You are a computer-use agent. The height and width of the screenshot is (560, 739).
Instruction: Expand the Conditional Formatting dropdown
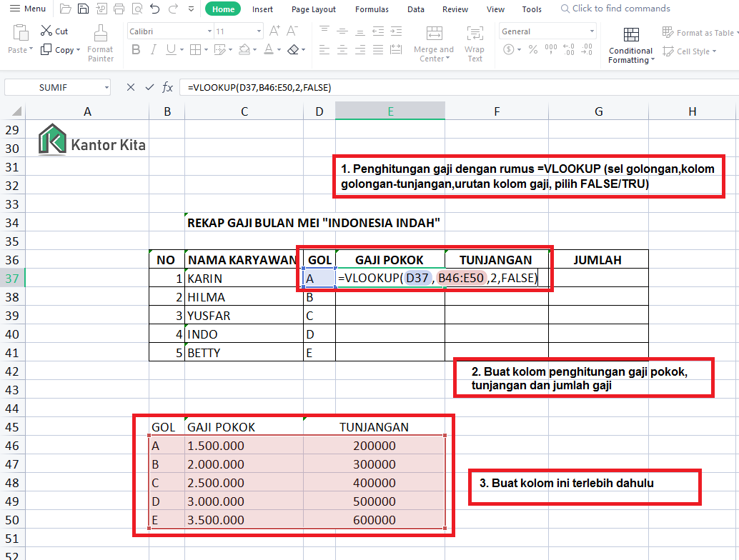pos(653,60)
